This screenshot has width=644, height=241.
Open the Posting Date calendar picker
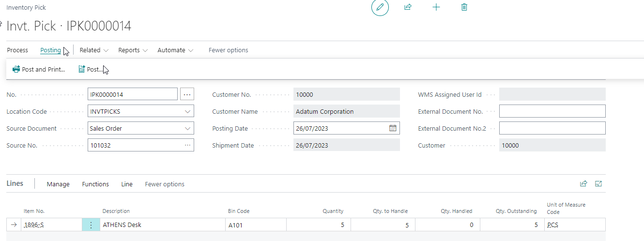393,128
